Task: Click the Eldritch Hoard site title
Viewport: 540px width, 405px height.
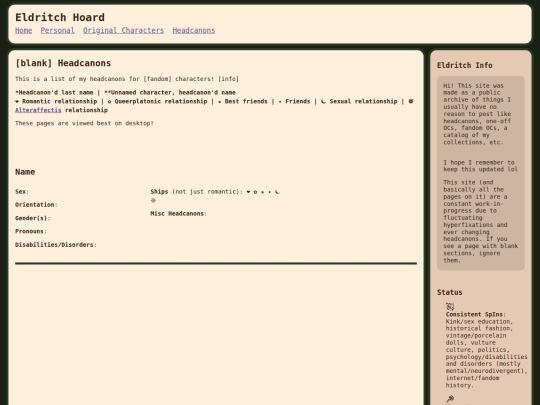Action: pos(60,17)
